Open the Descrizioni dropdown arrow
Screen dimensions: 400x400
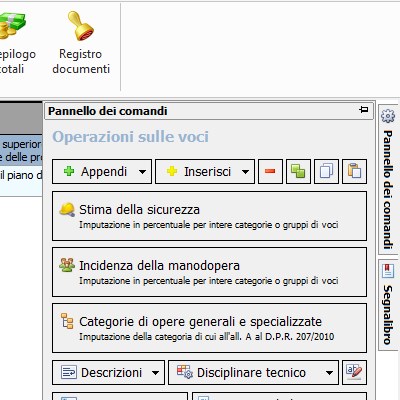click(x=155, y=373)
